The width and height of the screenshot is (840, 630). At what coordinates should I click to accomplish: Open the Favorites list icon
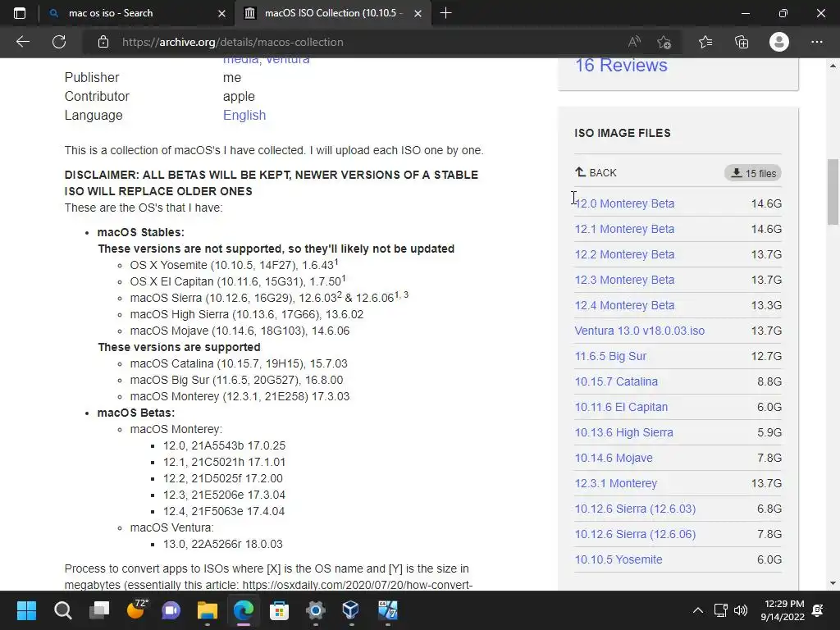(705, 42)
